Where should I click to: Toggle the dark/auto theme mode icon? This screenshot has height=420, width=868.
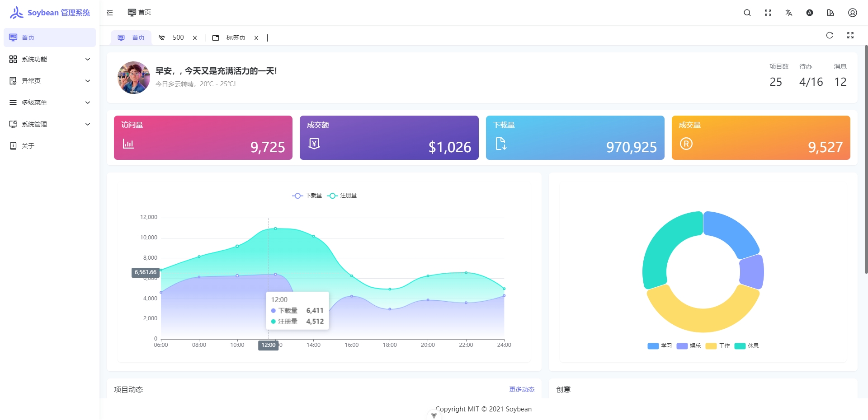point(810,13)
